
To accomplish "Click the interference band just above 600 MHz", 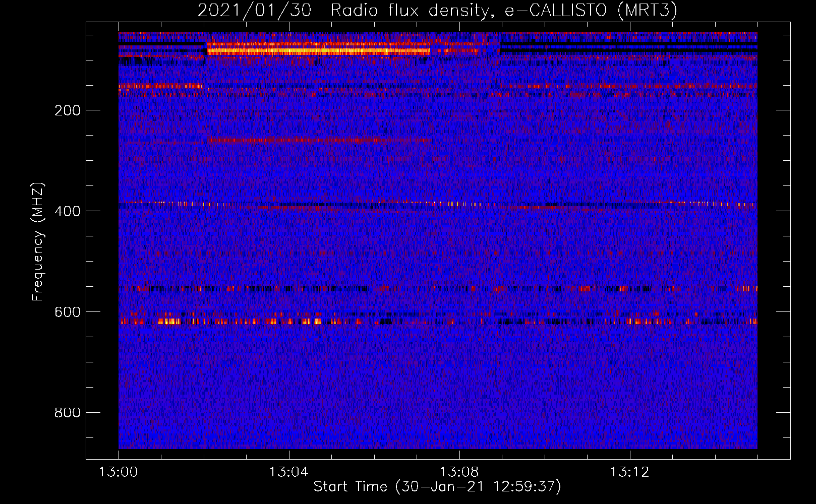I will 438,321.
